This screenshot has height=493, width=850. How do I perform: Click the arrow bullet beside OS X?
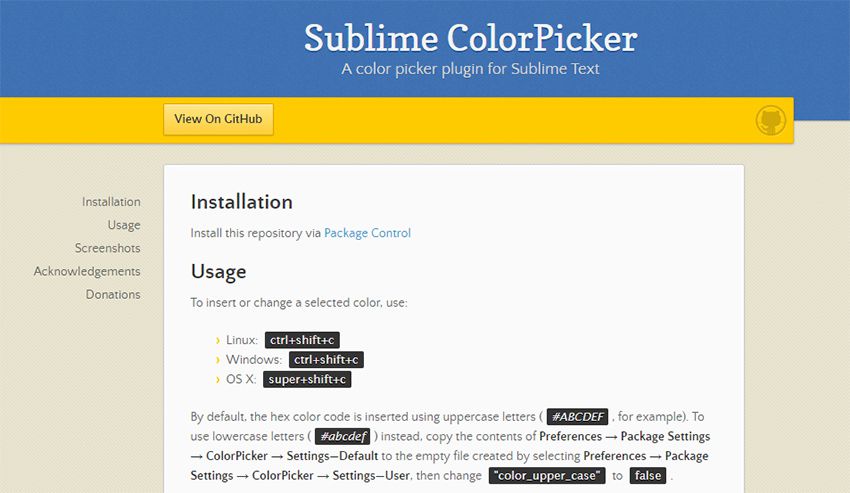click(x=217, y=379)
